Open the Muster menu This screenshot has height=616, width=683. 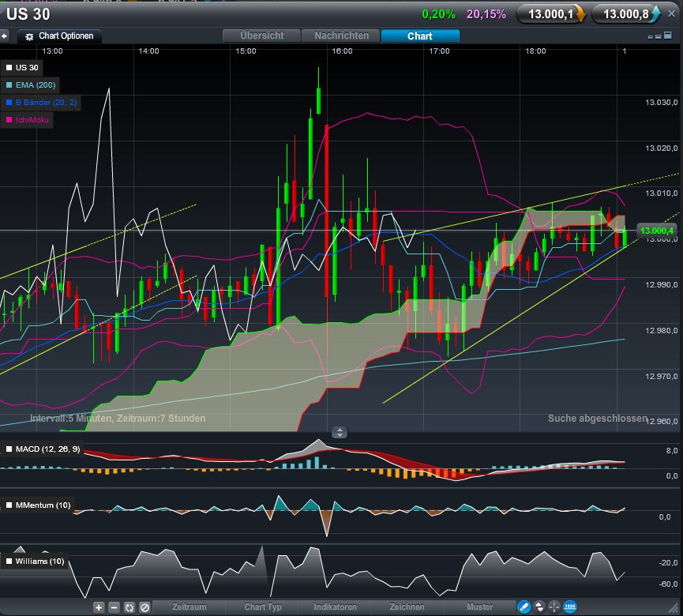coord(479,607)
